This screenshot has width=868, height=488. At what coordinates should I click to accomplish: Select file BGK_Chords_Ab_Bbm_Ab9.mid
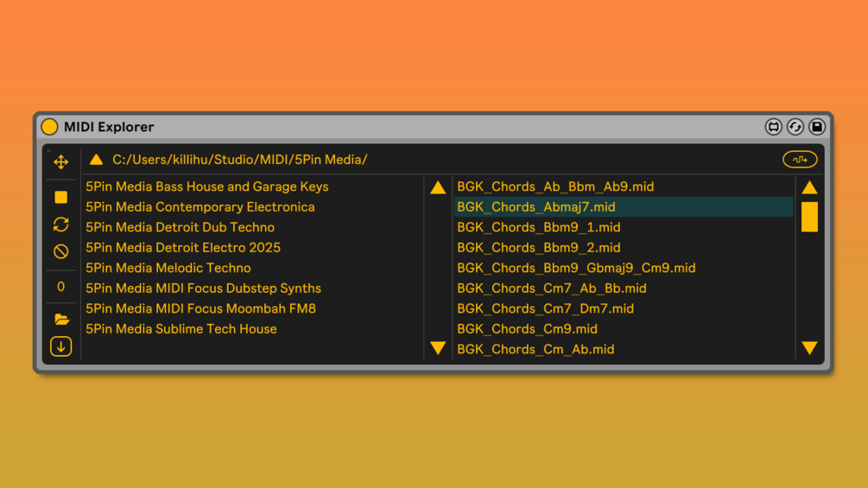coord(555,187)
